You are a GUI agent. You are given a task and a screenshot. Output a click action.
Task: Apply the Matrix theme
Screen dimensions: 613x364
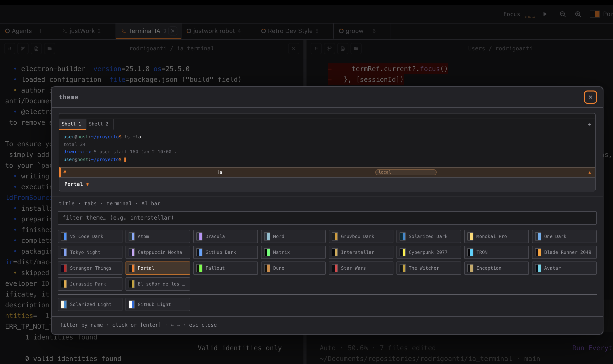click(x=293, y=252)
